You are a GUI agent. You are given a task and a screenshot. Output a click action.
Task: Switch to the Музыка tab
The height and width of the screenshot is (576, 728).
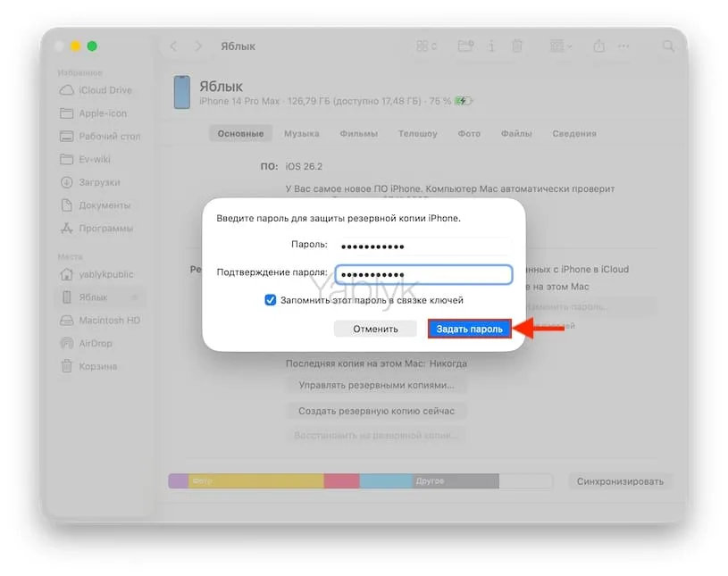coord(301,132)
